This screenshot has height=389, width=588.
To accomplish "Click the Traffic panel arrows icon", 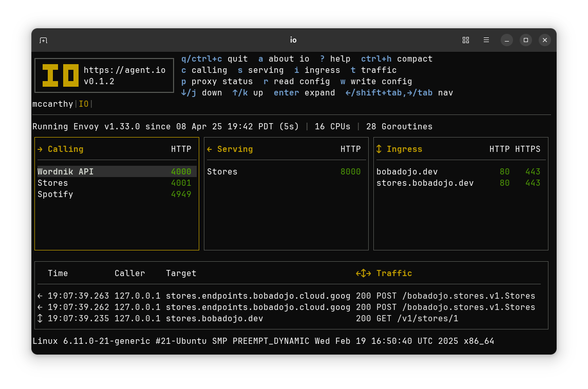I will pos(364,273).
